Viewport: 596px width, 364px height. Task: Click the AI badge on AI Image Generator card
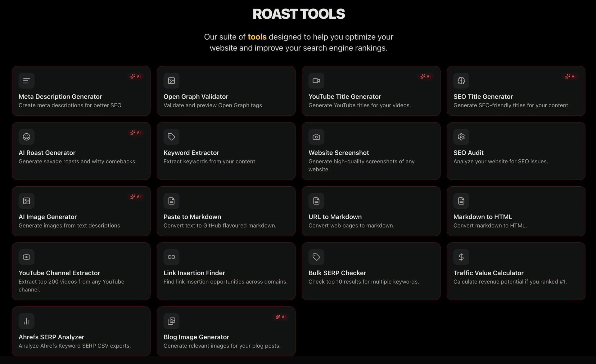click(x=135, y=197)
